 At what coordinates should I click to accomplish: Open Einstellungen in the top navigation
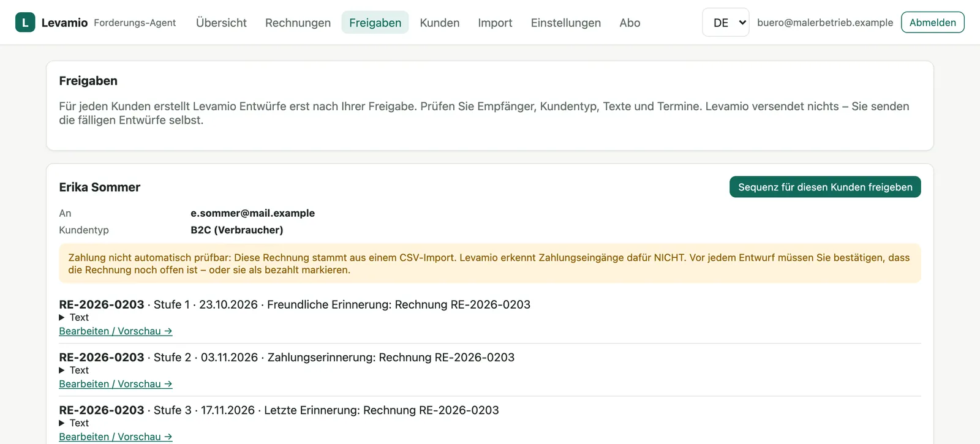pyautogui.click(x=565, y=23)
